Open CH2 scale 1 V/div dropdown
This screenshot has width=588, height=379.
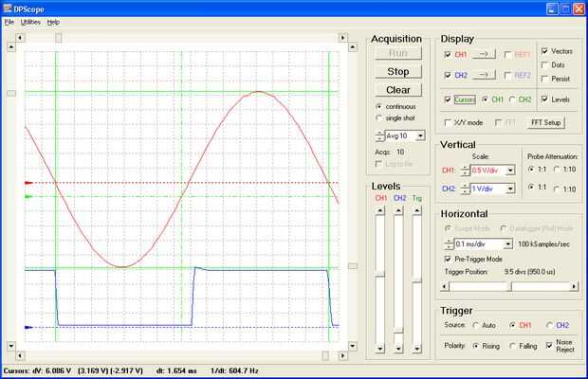510,189
